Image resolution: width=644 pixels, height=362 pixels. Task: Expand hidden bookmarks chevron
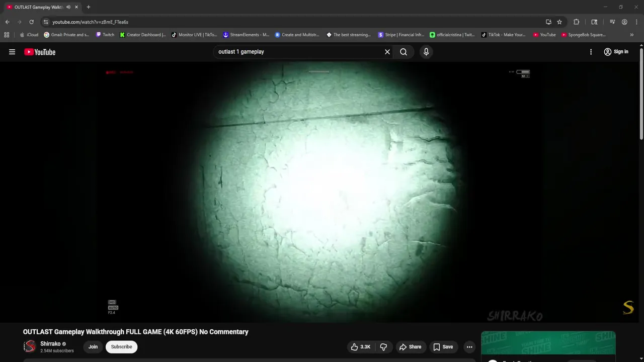[632, 35]
